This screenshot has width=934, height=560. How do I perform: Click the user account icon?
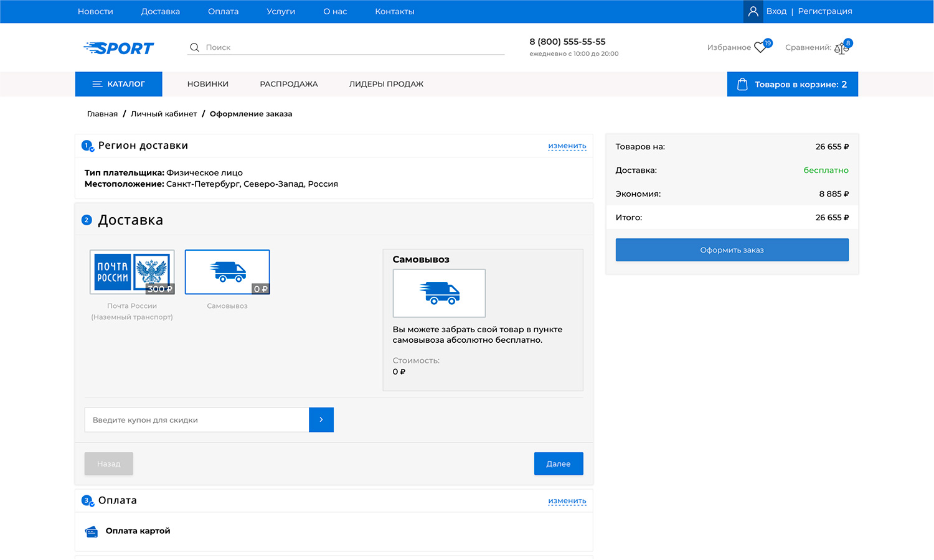click(753, 11)
